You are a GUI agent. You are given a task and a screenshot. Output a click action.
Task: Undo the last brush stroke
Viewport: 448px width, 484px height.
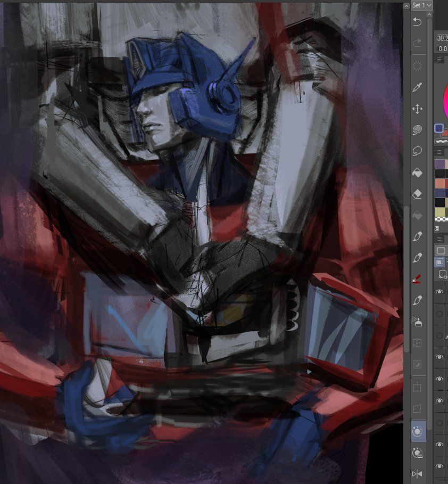pos(417,21)
